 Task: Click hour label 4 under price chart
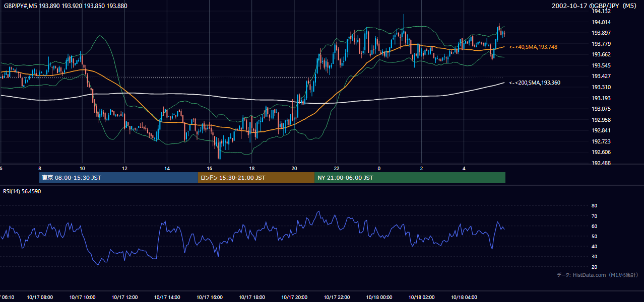(x=464, y=169)
